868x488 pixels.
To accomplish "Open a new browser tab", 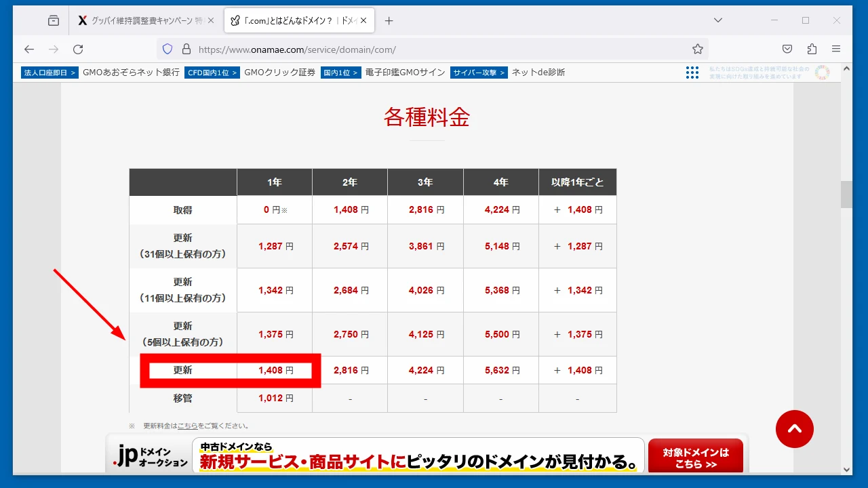I will tap(389, 21).
